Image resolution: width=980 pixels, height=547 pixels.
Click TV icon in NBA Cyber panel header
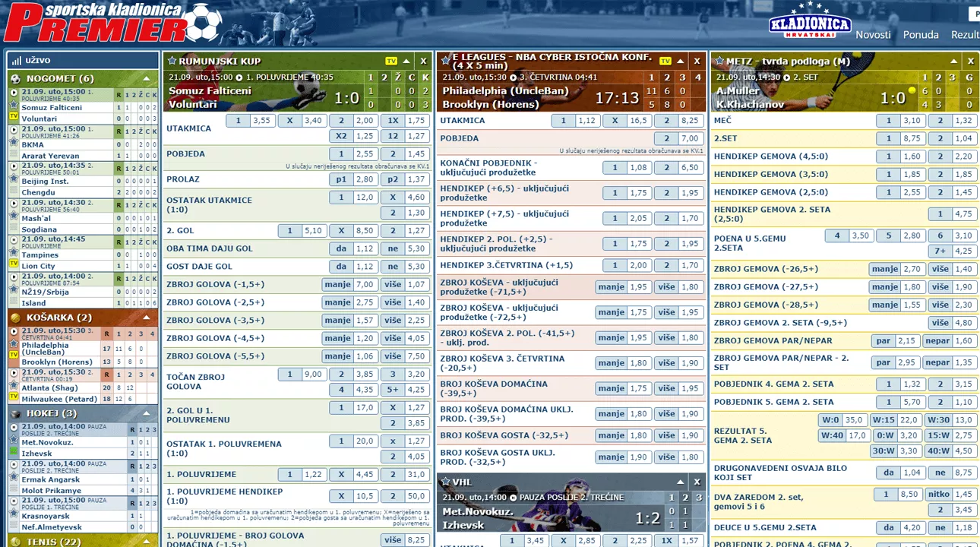click(665, 61)
